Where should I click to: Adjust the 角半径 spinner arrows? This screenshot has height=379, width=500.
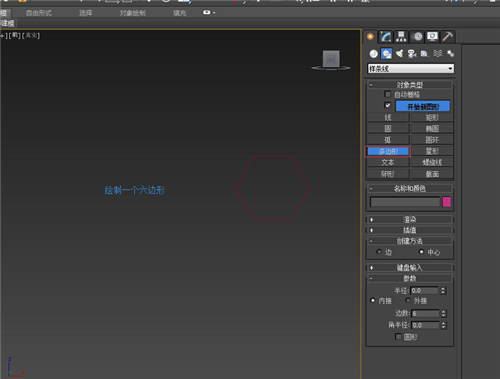(x=443, y=325)
